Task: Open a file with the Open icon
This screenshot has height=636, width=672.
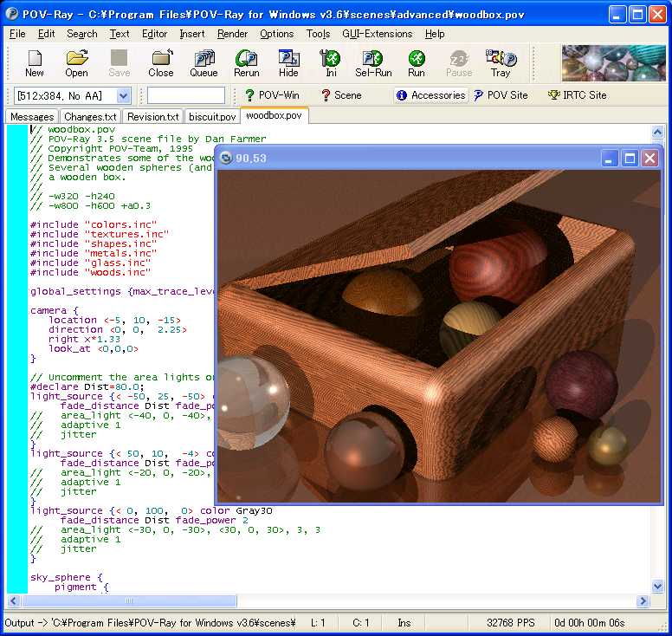Action: coord(77,63)
